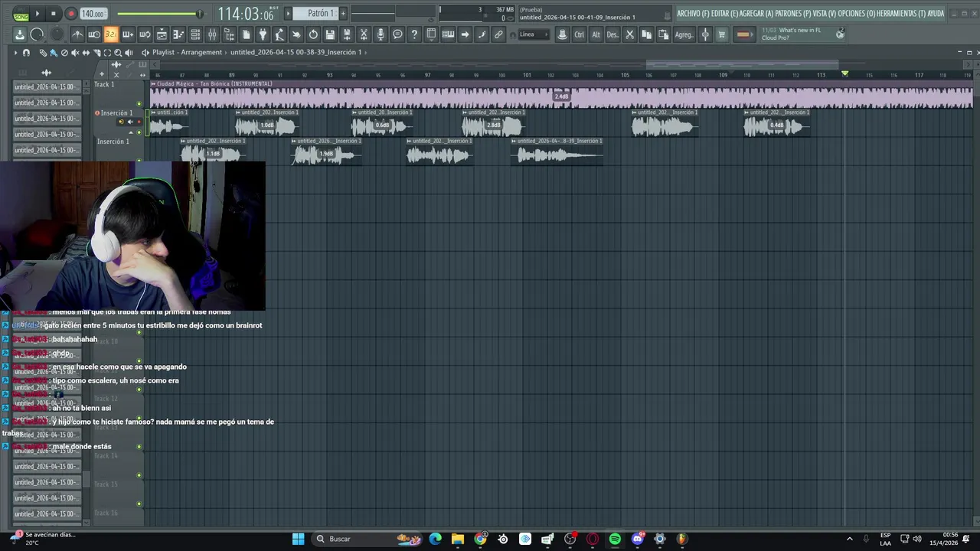This screenshot has width=980, height=551.
Task: Open the metronome icon in the toolbar
Action: [78, 34]
